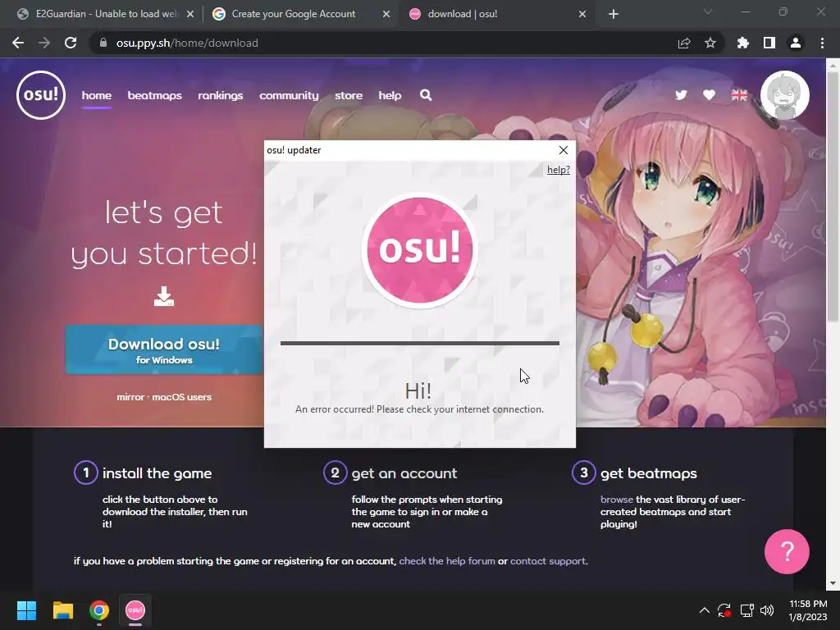Open the beatmaps nav menu
The width and height of the screenshot is (840, 630).
154,95
